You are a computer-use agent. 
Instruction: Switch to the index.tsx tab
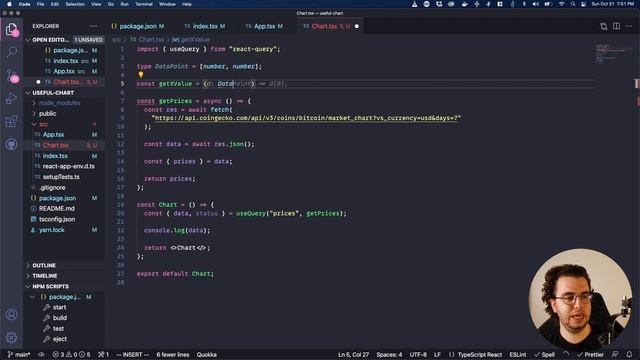(205, 26)
